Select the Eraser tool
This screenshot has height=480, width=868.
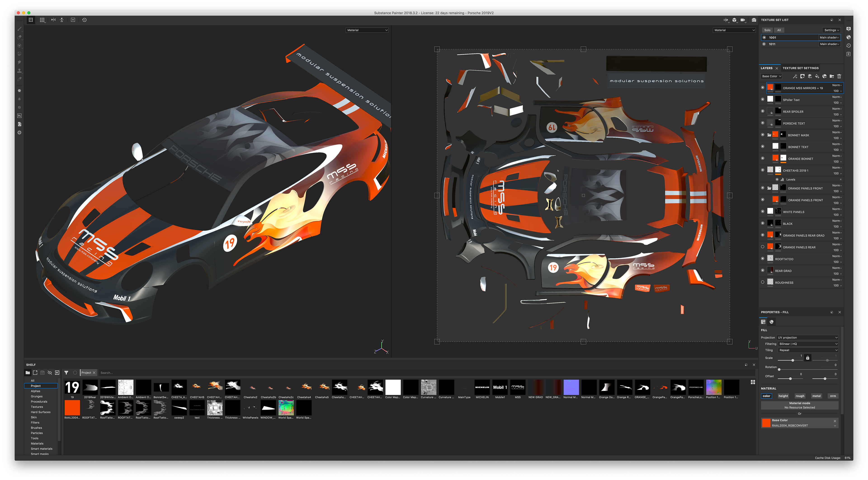click(x=19, y=37)
